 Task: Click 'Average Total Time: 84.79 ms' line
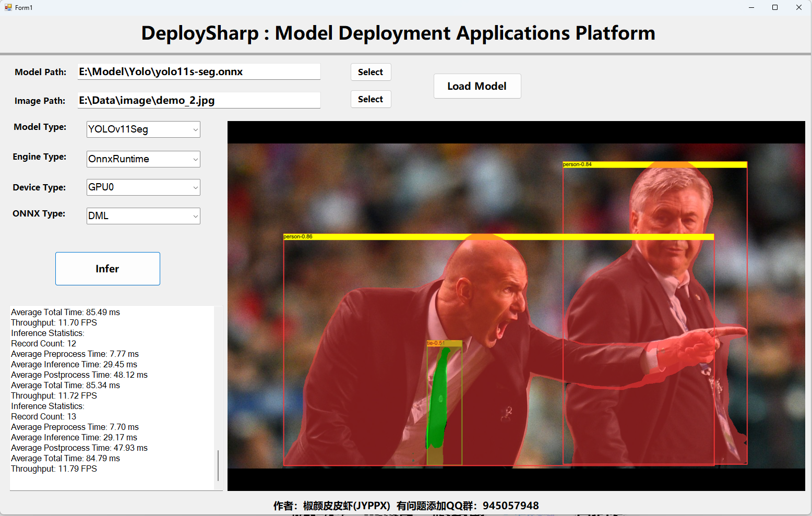tap(66, 458)
